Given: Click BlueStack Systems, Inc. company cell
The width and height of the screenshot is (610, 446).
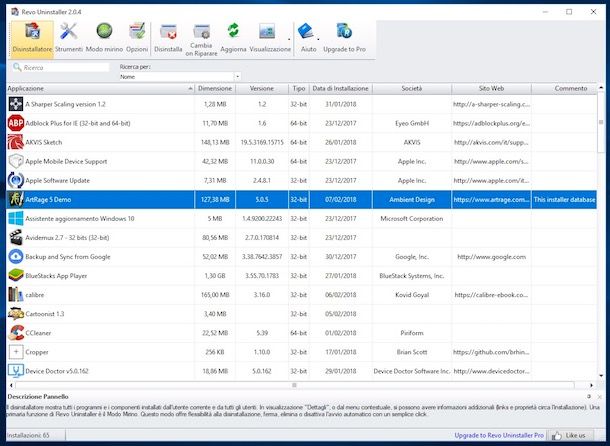Looking at the screenshot, I should pos(412,276).
